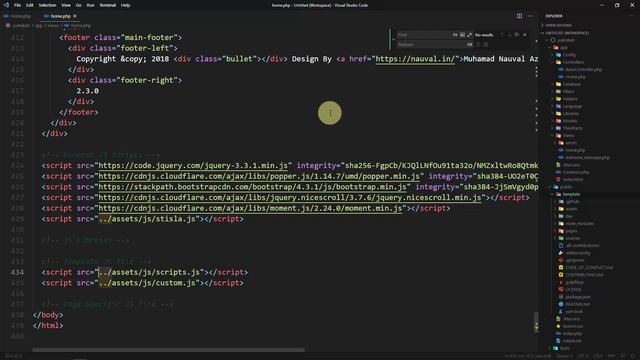Viewport: 640px width, 360px height.
Task: Open the Selection menu
Action: [47, 5]
